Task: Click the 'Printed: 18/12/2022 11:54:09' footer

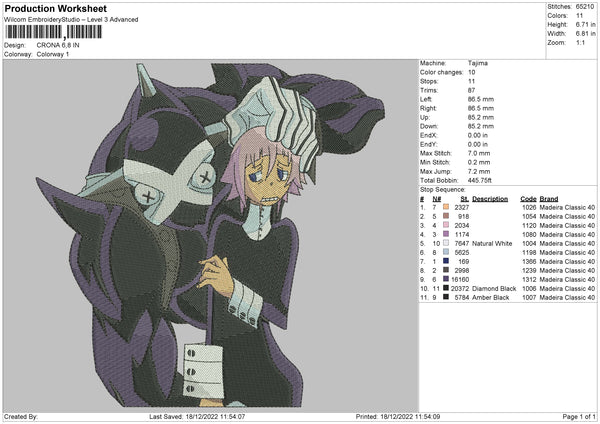Action: [398, 416]
